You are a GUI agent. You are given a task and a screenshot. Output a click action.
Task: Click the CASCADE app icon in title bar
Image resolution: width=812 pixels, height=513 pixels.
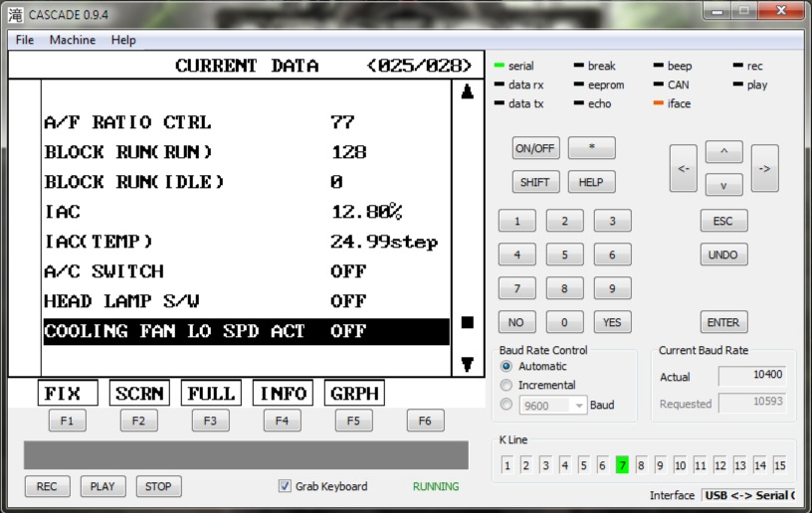pos(15,15)
